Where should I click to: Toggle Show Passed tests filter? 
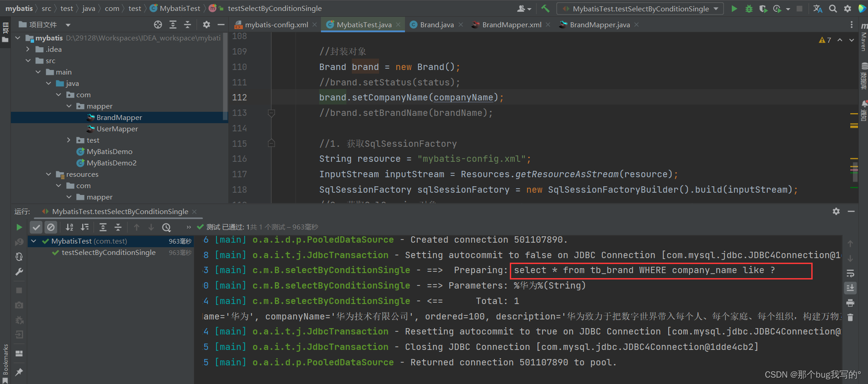[x=36, y=227]
